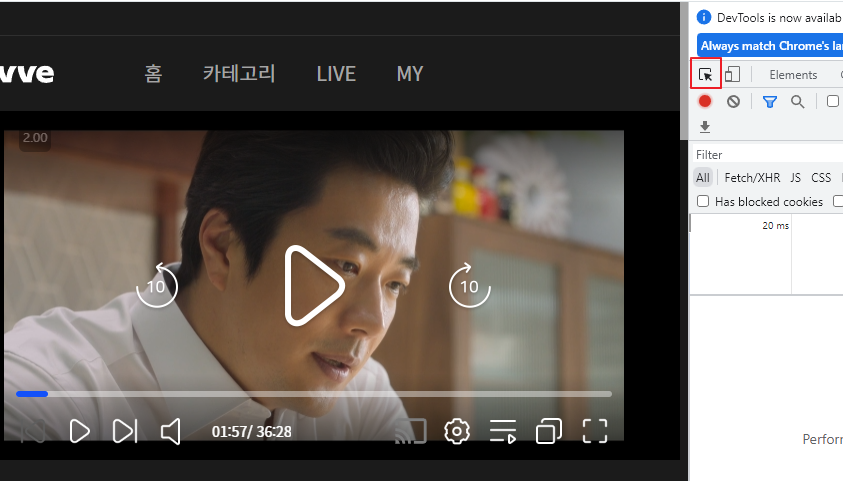Viewport: 843px width, 481px height.
Task: Open the 홈 menu
Action: [x=153, y=73]
